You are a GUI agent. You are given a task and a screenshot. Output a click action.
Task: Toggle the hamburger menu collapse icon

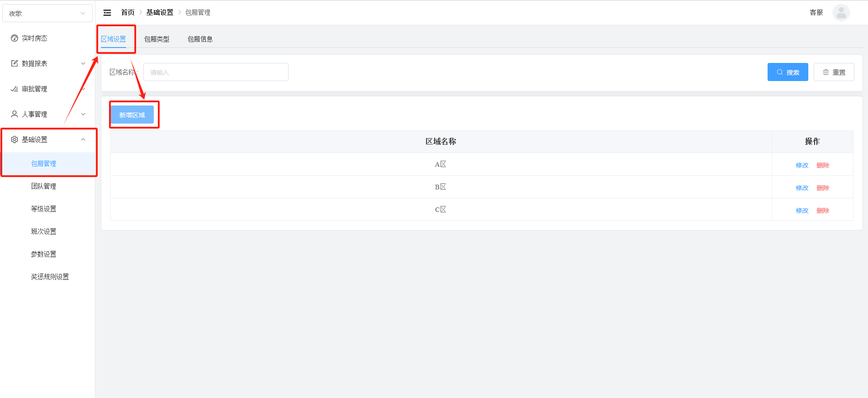(107, 13)
